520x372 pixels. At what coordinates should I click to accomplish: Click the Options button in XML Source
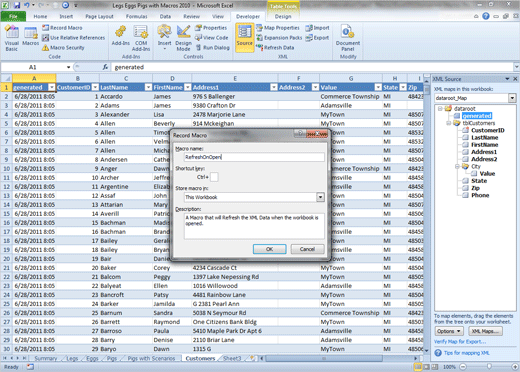[x=449, y=331]
